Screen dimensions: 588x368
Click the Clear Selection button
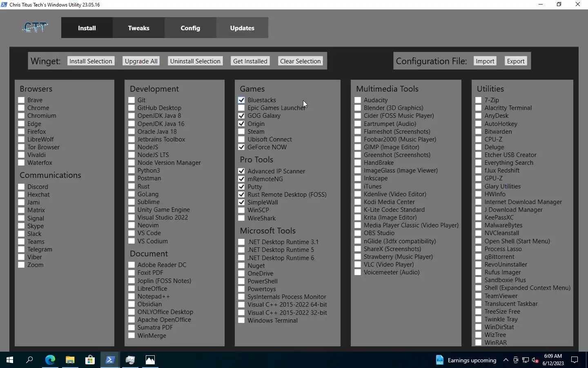(301, 61)
